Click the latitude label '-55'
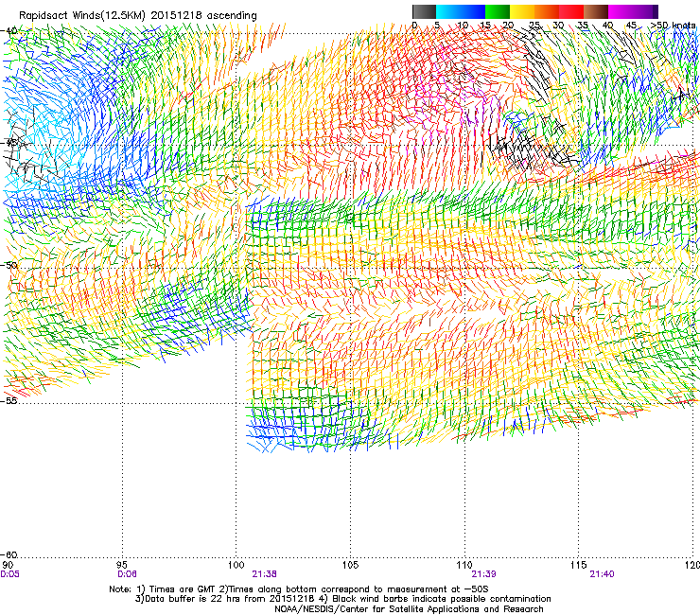 tap(9, 400)
